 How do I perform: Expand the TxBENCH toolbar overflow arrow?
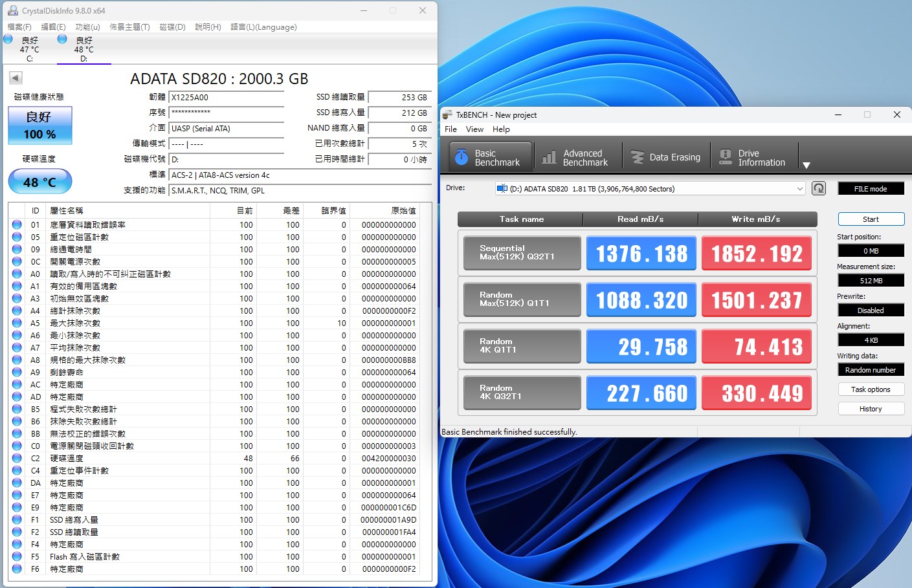pyautogui.click(x=806, y=166)
